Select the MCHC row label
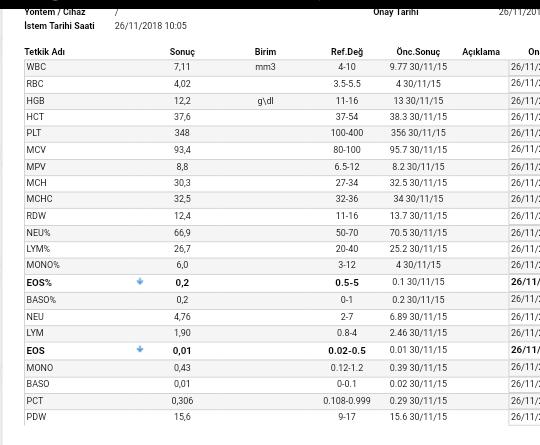540x445 pixels. click(x=39, y=199)
